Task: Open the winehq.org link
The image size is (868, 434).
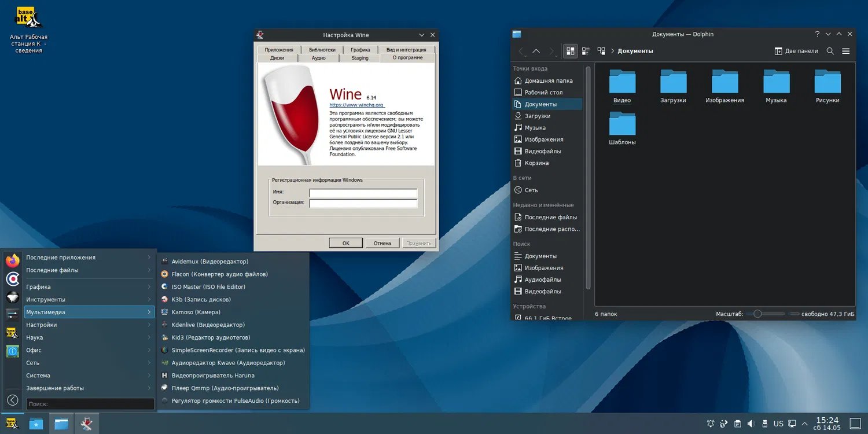Action: coord(356,105)
